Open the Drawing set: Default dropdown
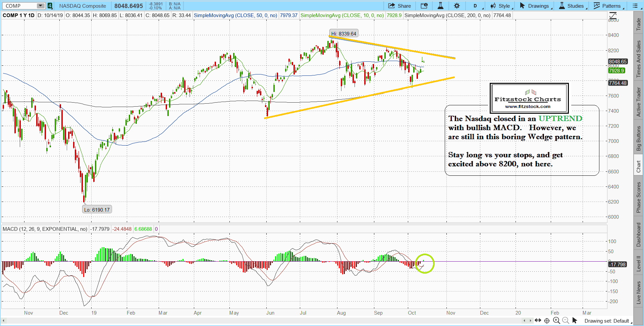The height and width of the screenshot is (326, 644). [607, 321]
